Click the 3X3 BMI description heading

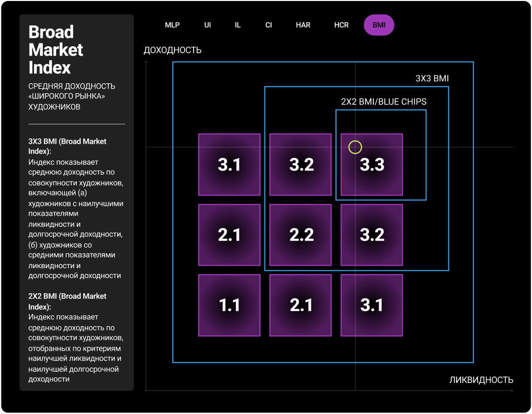[x=67, y=146]
